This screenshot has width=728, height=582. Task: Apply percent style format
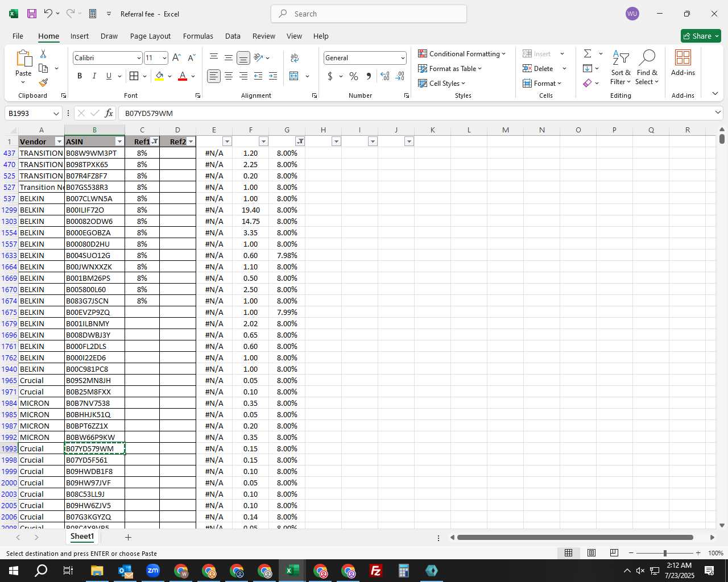(354, 76)
